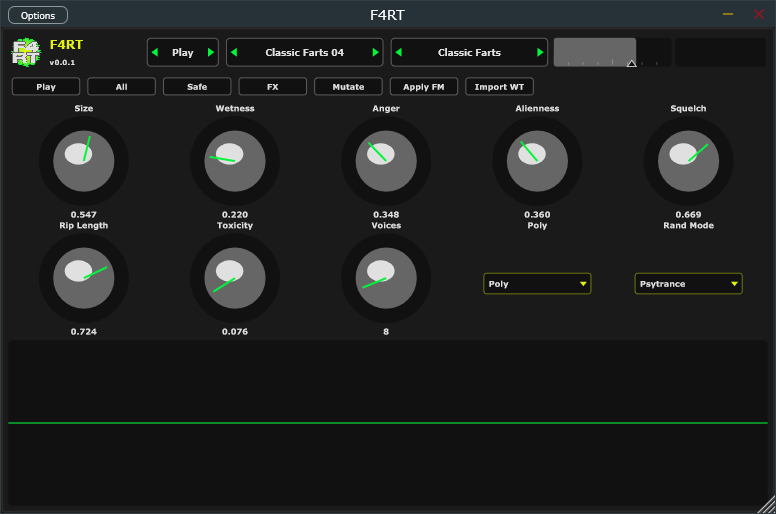Click the Rip Length value 0.724
776x514 pixels.
84,331
